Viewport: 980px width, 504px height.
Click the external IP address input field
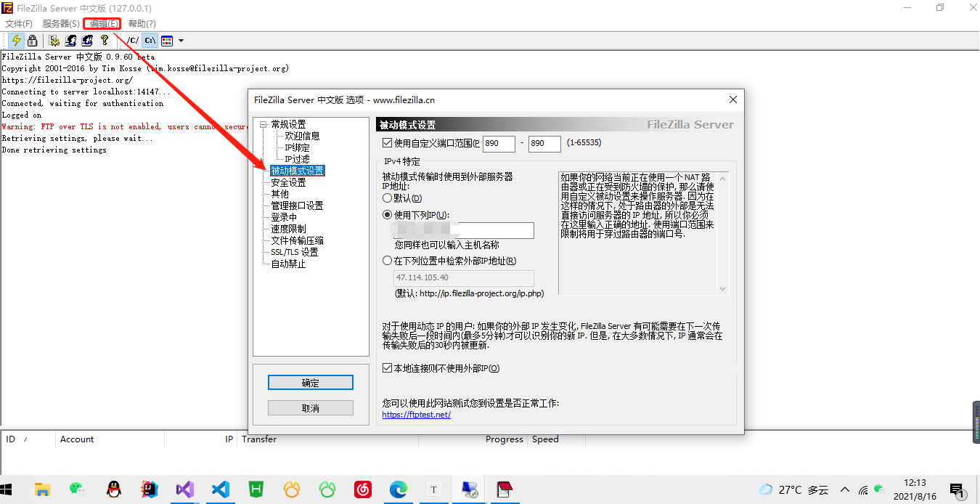tap(464, 231)
